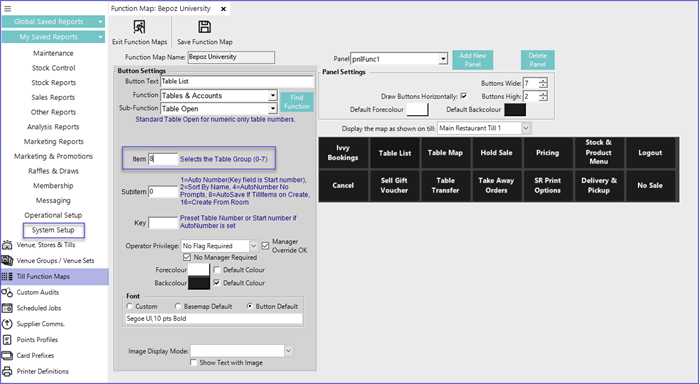The height and width of the screenshot is (384, 700).
Task: Open the Operator Privilege dropdown
Action: 253,246
